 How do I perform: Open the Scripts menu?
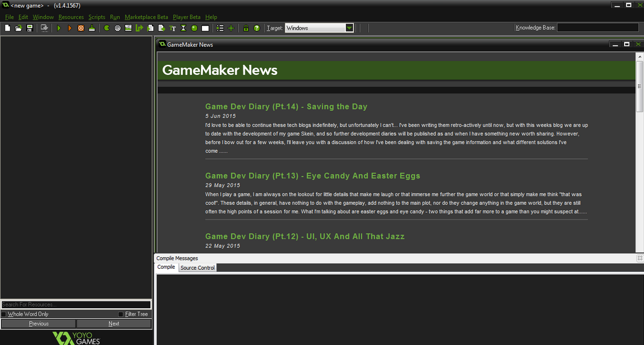pos(97,17)
